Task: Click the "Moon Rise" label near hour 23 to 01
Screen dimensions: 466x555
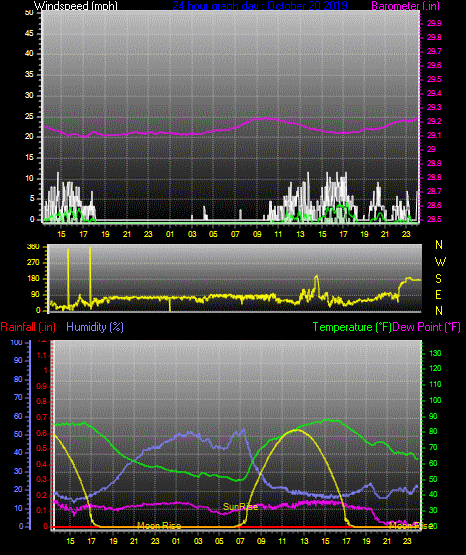Action: (159, 526)
